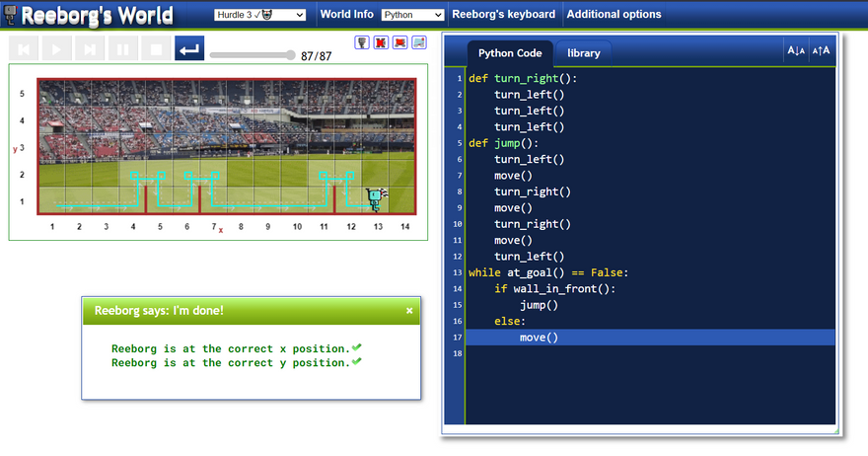Click the Reeborg robot icon above the world
The height and width of the screenshot is (456, 868).
(362, 42)
